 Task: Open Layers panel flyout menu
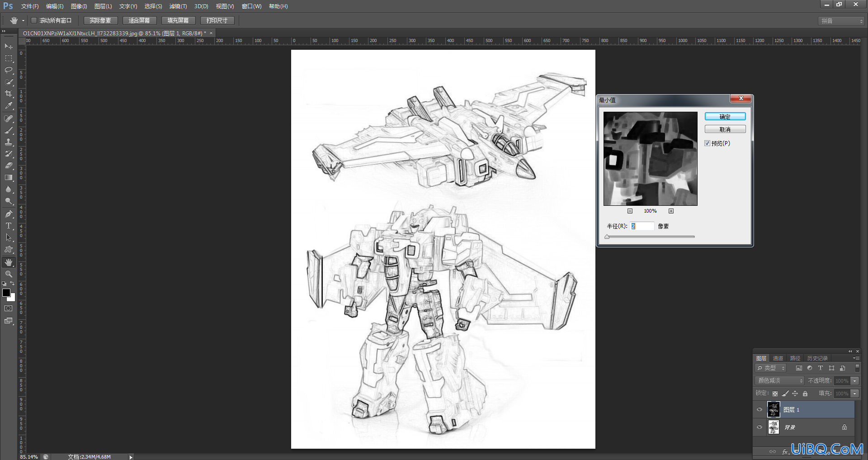pyautogui.click(x=856, y=358)
